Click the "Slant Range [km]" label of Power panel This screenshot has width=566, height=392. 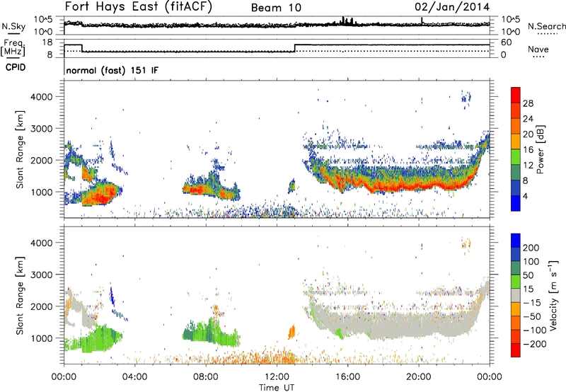coord(20,149)
